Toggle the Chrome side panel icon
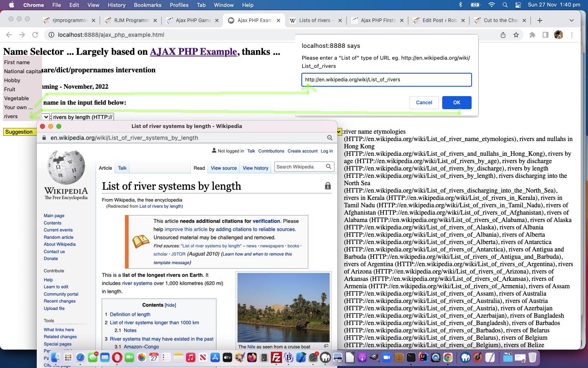 (x=545, y=35)
